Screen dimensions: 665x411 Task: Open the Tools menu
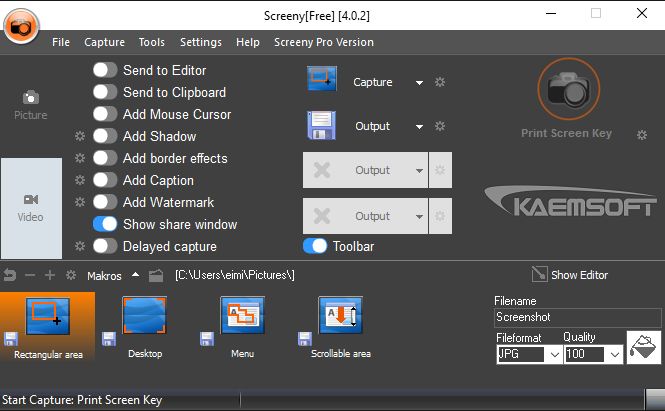click(151, 42)
